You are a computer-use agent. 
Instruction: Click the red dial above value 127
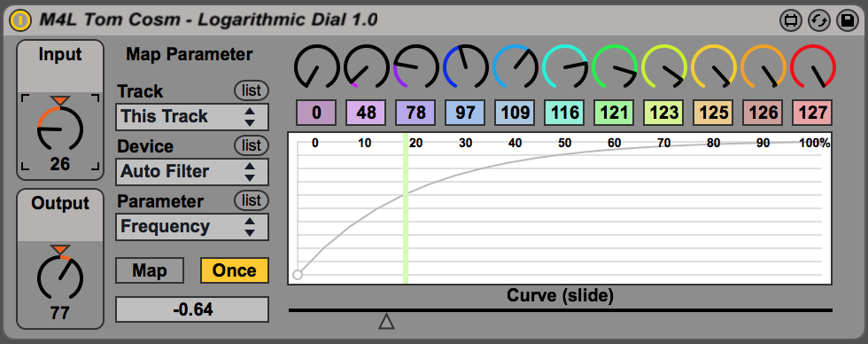(x=813, y=67)
